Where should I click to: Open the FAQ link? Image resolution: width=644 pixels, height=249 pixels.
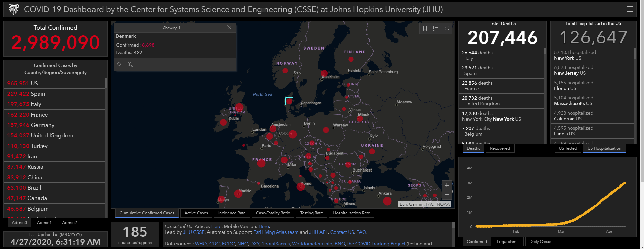[x=361, y=232]
